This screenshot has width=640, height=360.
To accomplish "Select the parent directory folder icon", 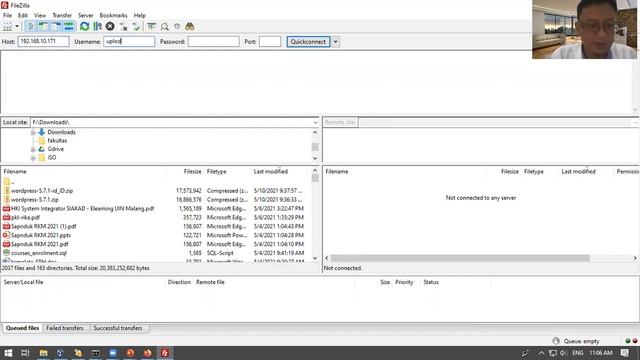I will [7, 182].
